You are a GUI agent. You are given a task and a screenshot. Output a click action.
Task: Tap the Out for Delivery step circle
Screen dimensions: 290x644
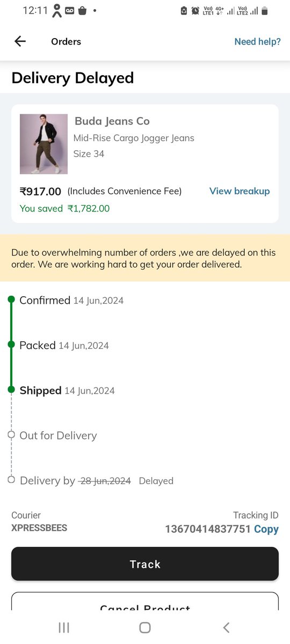11,435
